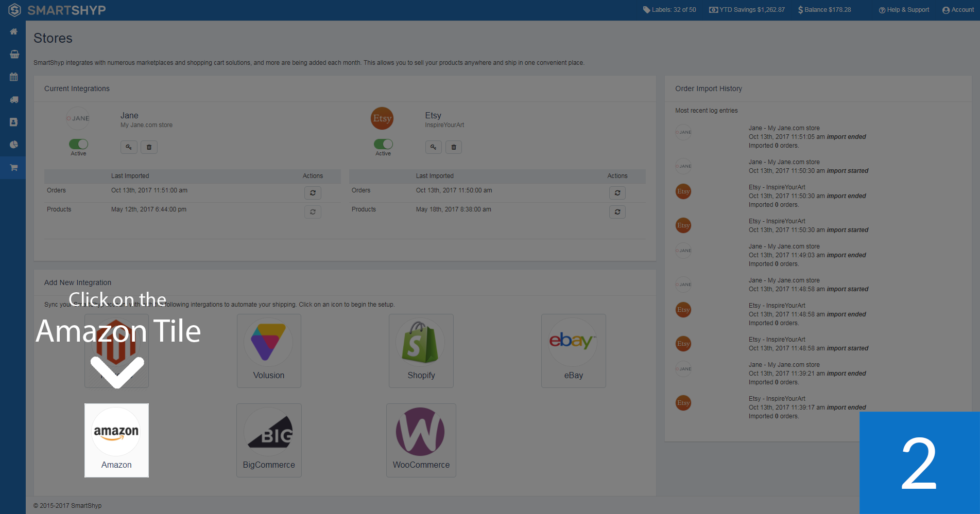Refresh Etsy Products import
The width and height of the screenshot is (980, 514).
617,212
